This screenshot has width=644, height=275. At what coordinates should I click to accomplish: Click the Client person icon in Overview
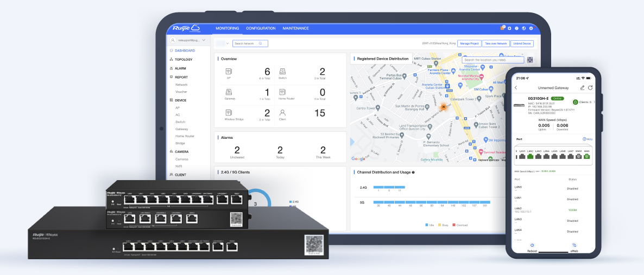[282, 113]
